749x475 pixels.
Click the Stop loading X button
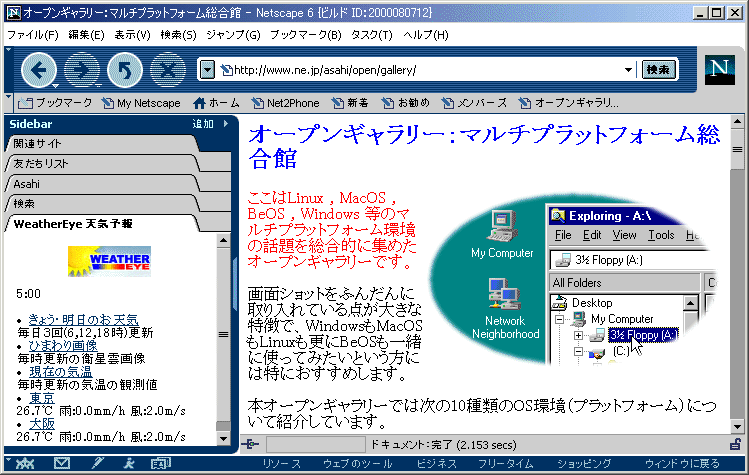[x=168, y=70]
